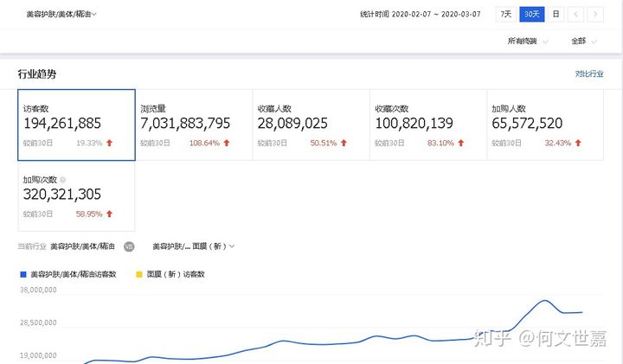Viewport: 623px width, 364px height.
Task: Click the next period arrow button
Action: tap(597, 14)
